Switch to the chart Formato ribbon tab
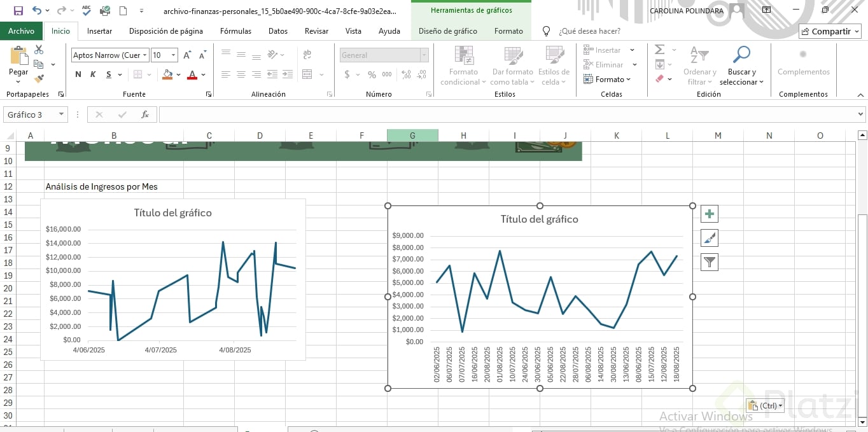868x432 pixels. pos(508,31)
